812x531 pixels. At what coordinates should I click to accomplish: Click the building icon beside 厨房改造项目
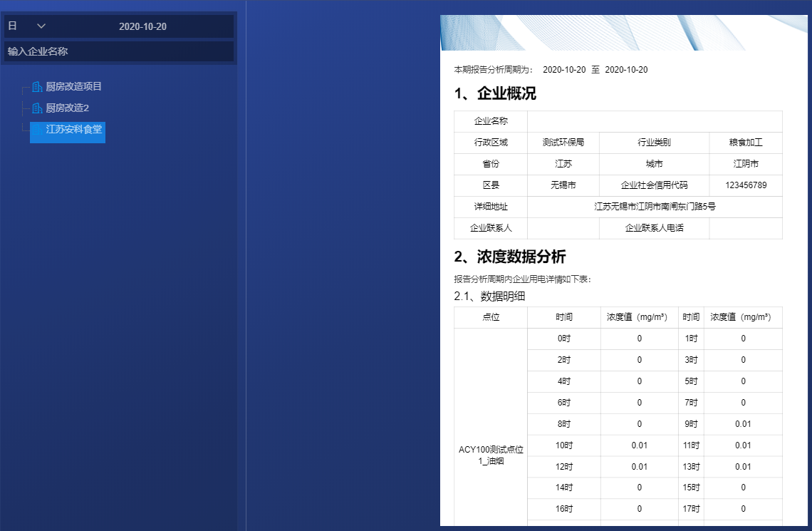tap(36, 86)
